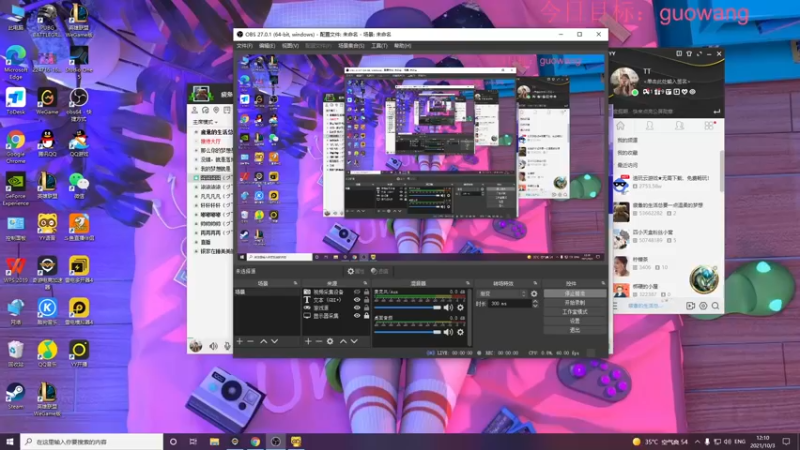Toggle lock on the display capture source
Viewport: 800px width, 450px height.
pyautogui.click(x=366, y=316)
